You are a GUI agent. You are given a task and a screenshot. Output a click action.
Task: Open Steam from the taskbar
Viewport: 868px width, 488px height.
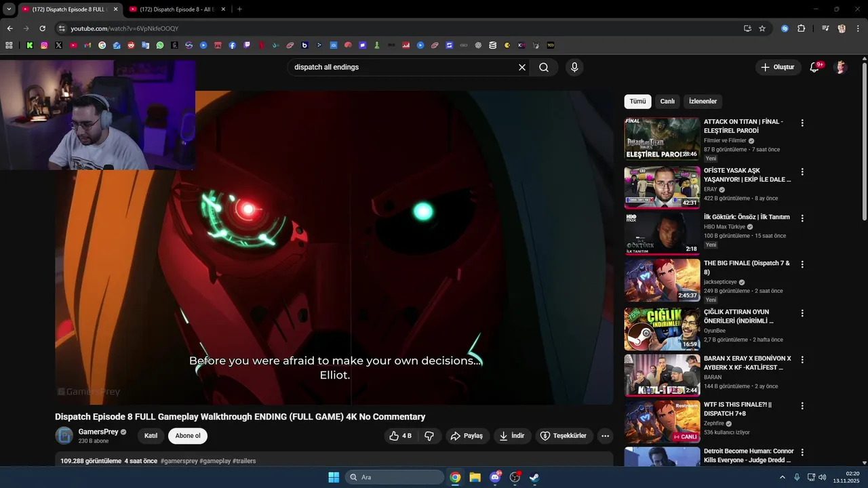point(534,477)
